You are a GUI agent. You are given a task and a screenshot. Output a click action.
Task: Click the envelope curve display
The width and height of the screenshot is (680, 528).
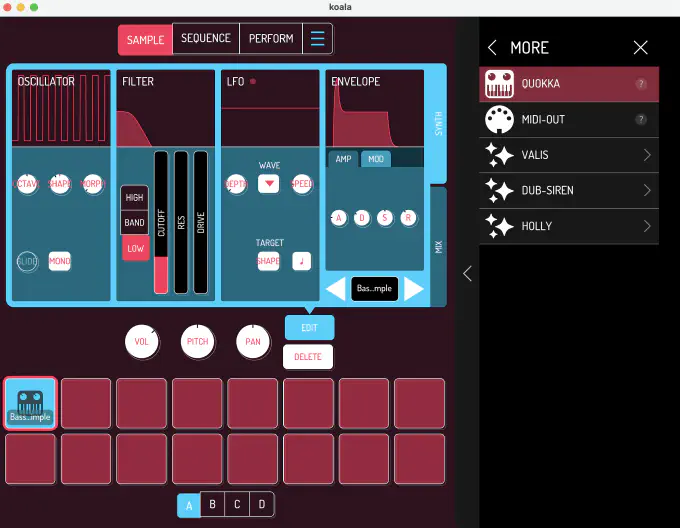(x=375, y=108)
